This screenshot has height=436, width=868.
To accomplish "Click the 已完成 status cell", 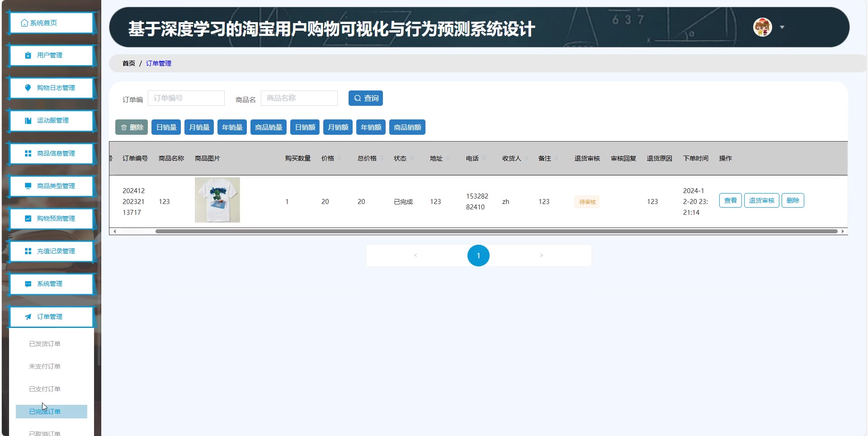I will tap(403, 202).
